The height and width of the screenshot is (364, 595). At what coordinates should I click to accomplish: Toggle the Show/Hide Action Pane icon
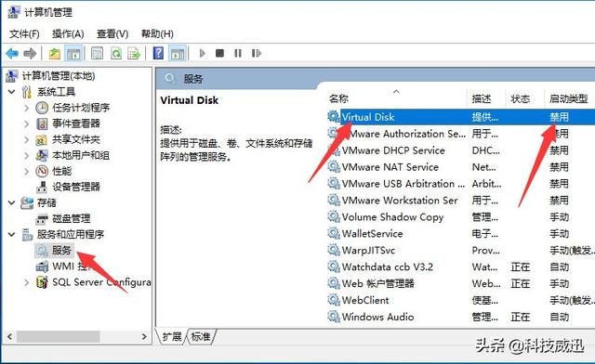pyautogui.click(x=178, y=54)
